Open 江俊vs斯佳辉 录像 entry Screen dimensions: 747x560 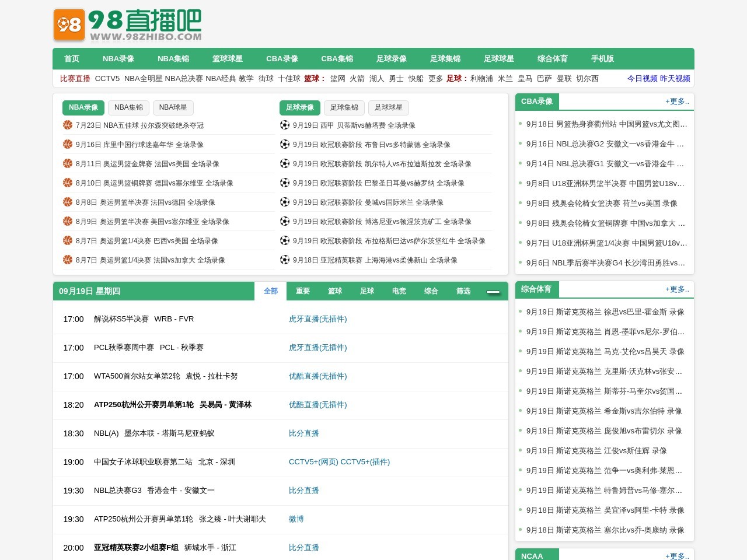pyautogui.click(x=596, y=451)
